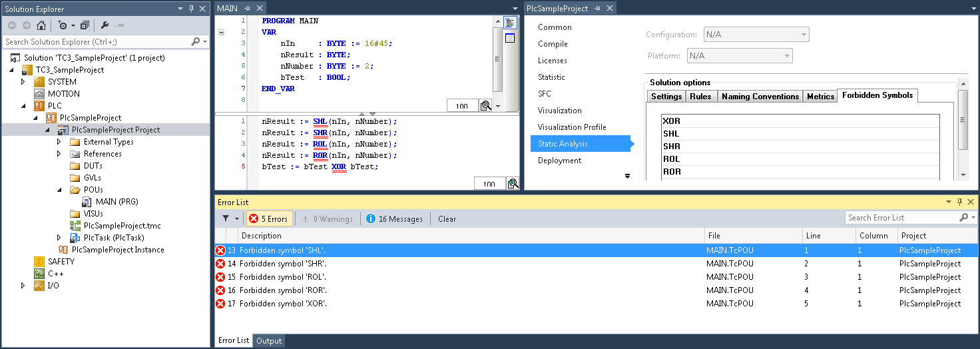This screenshot has width=980, height=349.
Task: Open Licenses project properties category
Action: click(553, 61)
